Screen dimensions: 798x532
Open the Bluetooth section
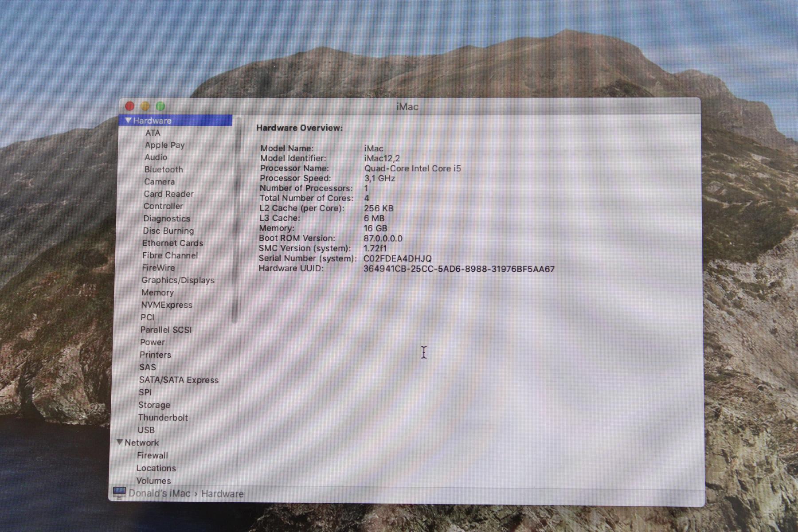tap(164, 169)
